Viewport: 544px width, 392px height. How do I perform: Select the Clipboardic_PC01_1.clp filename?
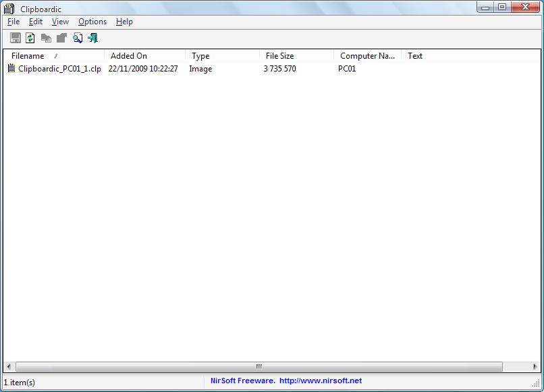click(59, 69)
